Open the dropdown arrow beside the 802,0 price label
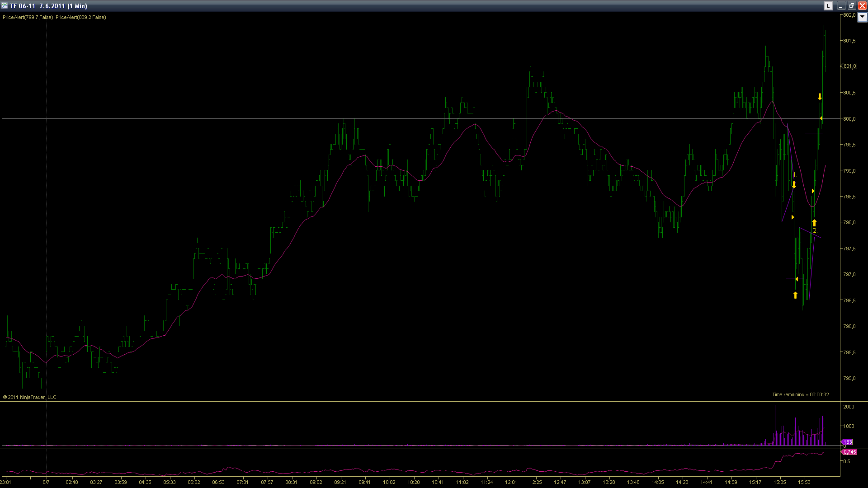The image size is (868, 488). click(862, 17)
